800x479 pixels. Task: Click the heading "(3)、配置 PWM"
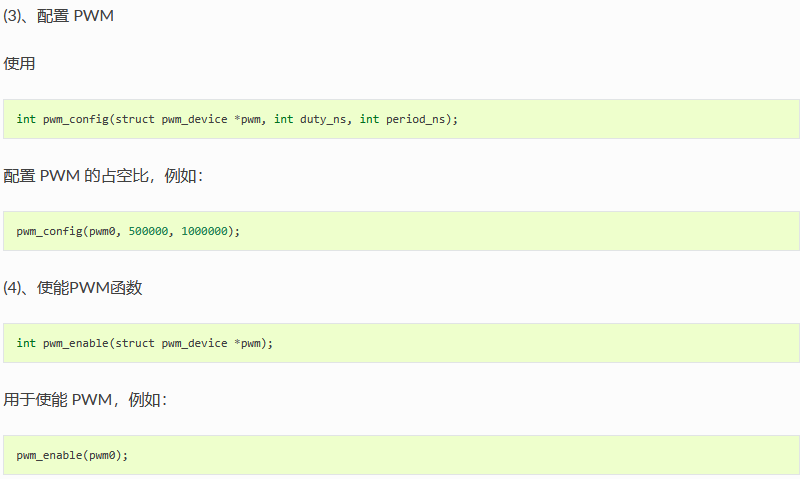(x=58, y=16)
